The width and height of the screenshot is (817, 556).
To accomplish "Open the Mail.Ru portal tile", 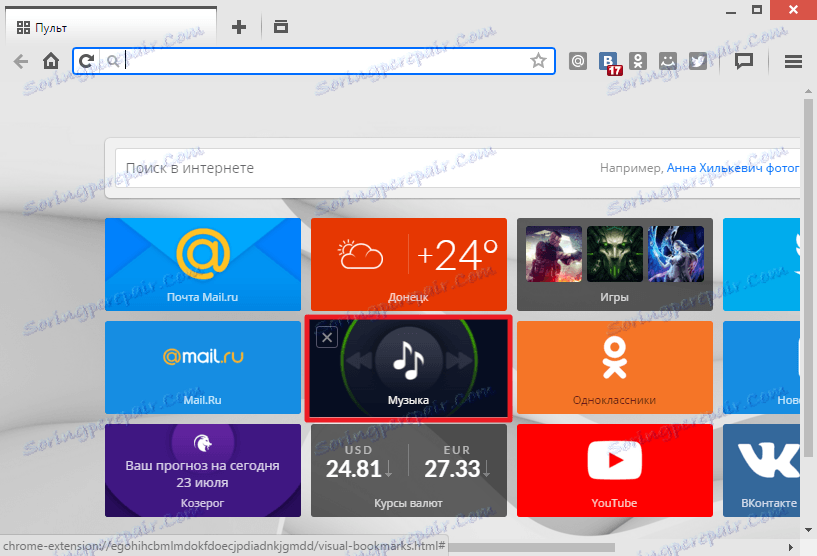I will point(203,367).
